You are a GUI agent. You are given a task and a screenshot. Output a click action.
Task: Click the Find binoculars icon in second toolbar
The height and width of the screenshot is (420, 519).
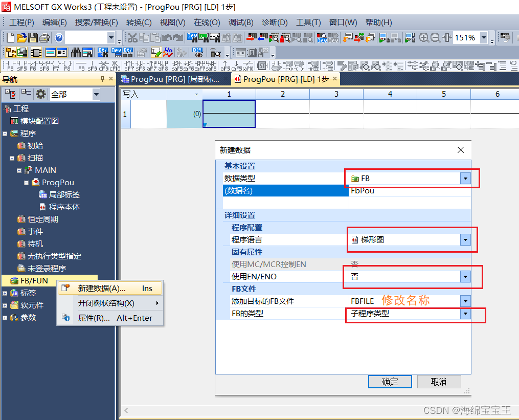pos(76,52)
